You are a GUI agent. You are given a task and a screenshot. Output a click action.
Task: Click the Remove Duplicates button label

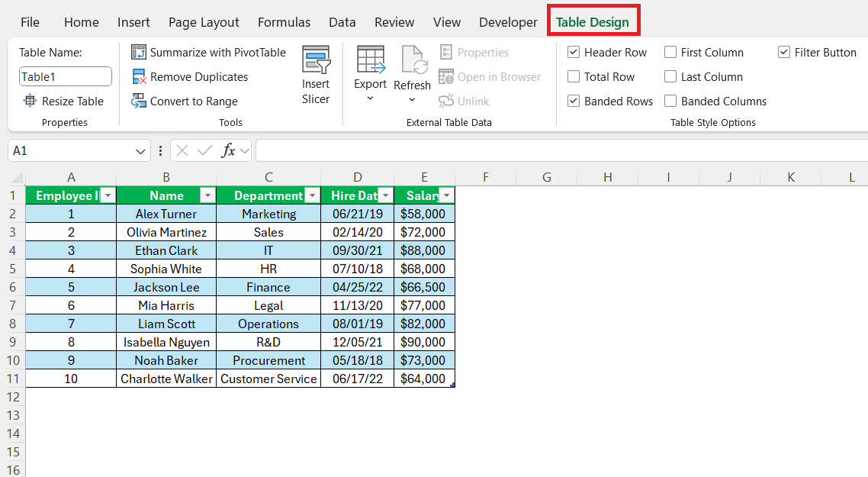[x=199, y=76]
